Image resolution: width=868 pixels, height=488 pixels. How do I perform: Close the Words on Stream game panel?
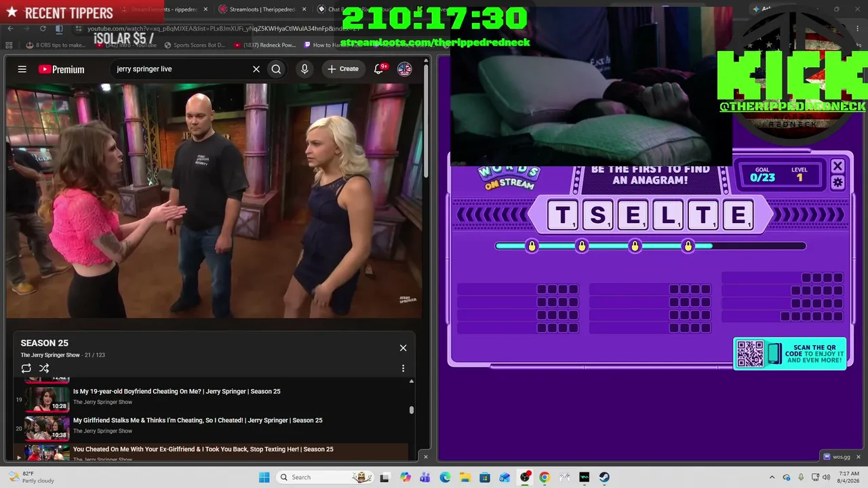pyautogui.click(x=837, y=166)
